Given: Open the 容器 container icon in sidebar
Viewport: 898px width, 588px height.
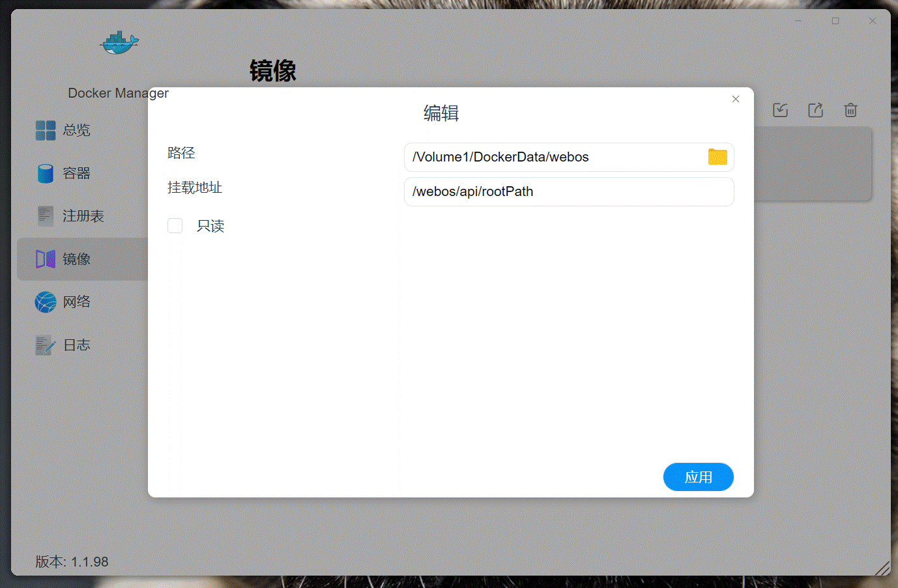Looking at the screenshot, I should pyautogui.click(x=46, y=173).
